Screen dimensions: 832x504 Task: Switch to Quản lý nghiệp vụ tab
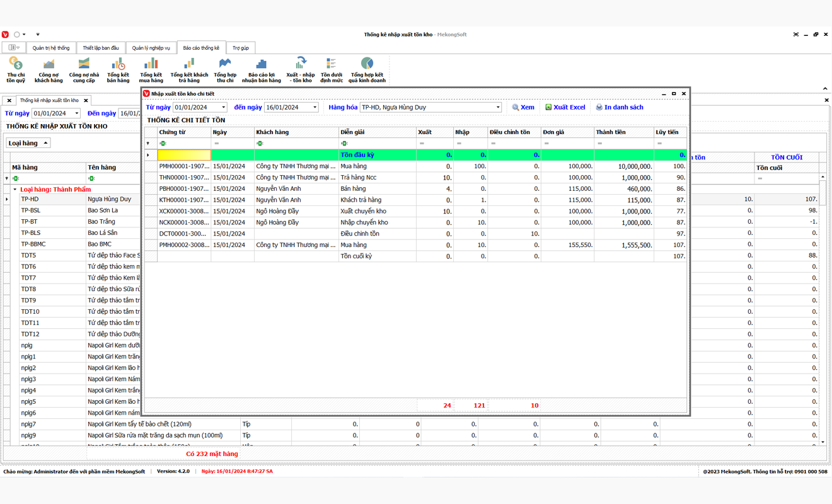point(151,48)
